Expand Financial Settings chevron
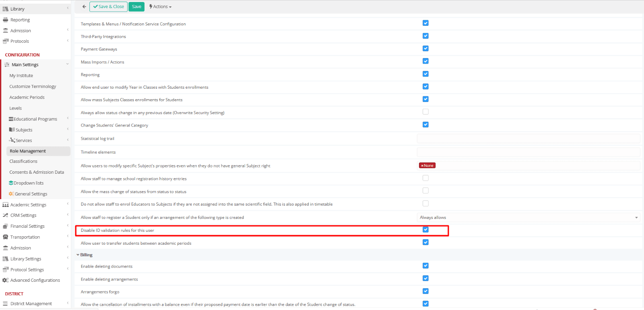 click(68, 225)
